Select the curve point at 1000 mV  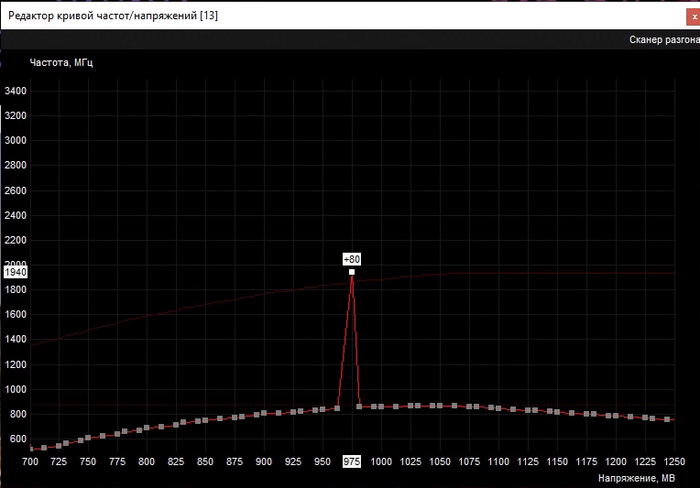[381, 407]
